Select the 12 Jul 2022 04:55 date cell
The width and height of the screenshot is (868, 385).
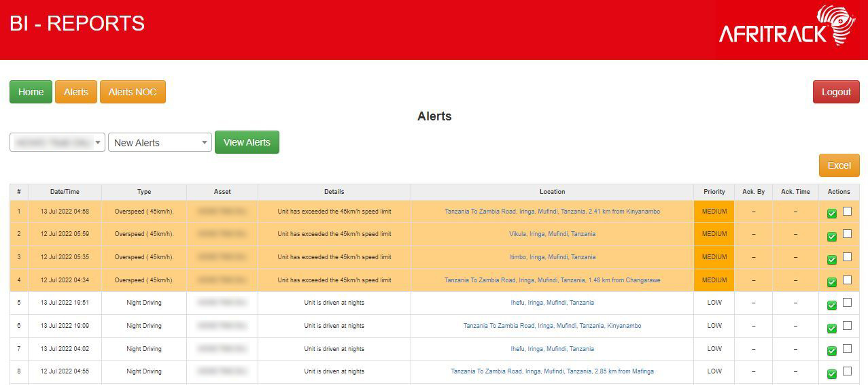click(65, 371)
